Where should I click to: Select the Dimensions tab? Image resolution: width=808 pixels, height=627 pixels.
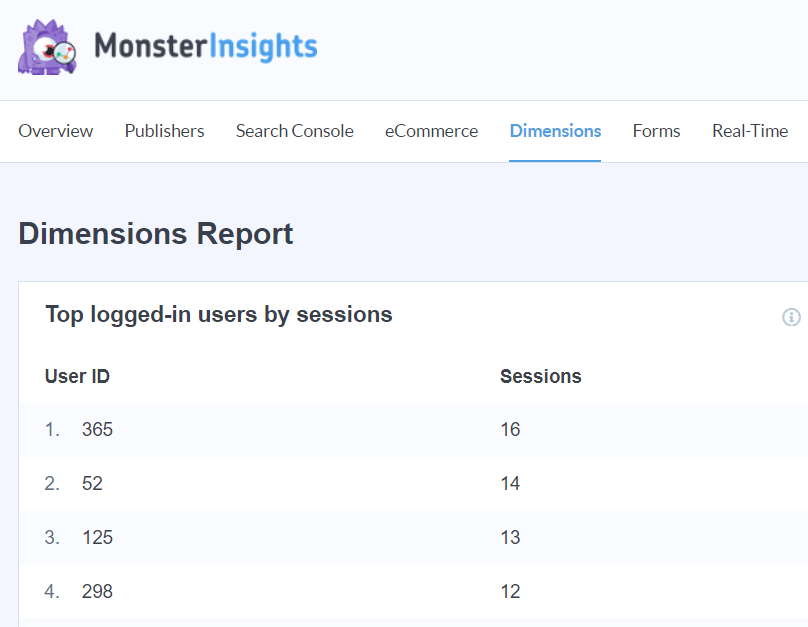(x=555, y=131)
